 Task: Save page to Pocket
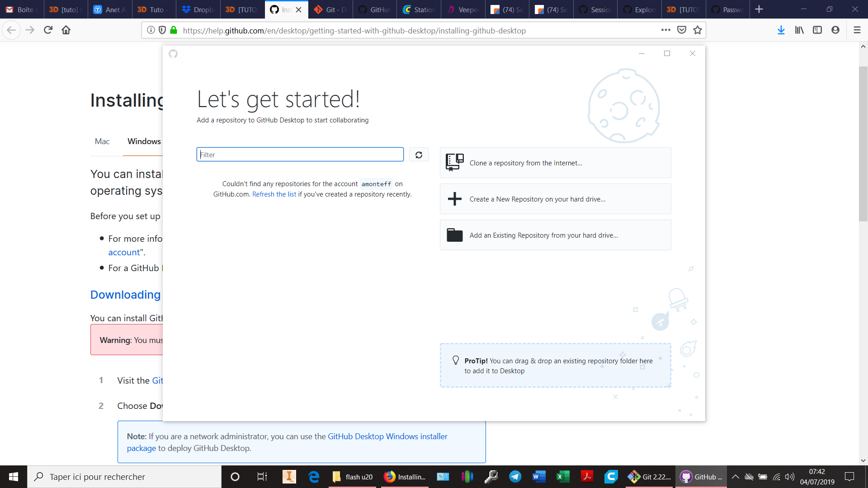[682, 30]
